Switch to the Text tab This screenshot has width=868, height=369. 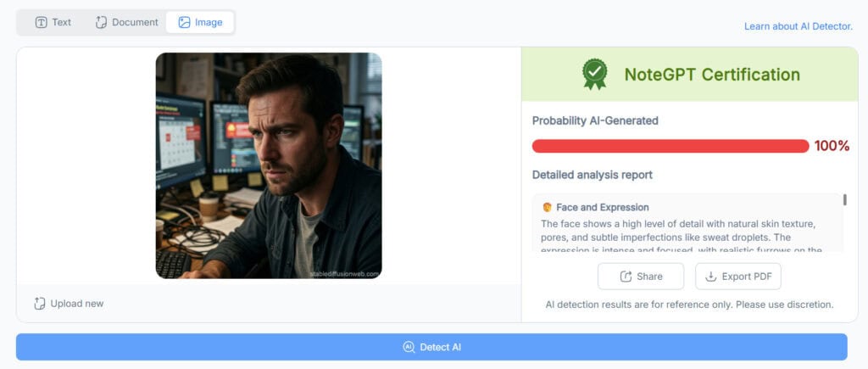53,22
